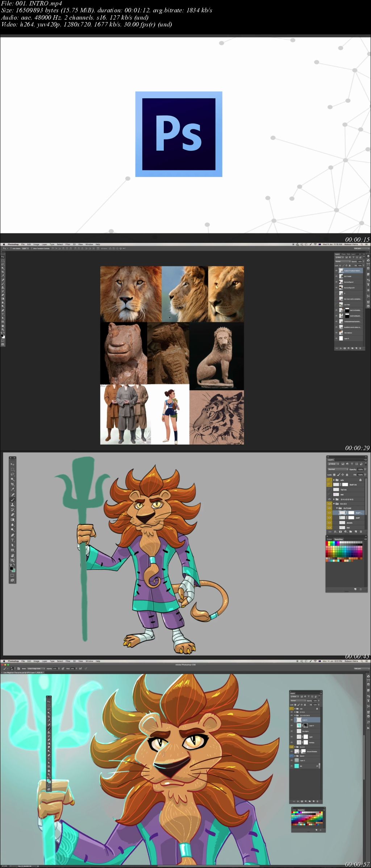Click lock transparent pixels icon beside Lock label
Viewport: 371px width, 868px height.
click(x=334, y=475)
